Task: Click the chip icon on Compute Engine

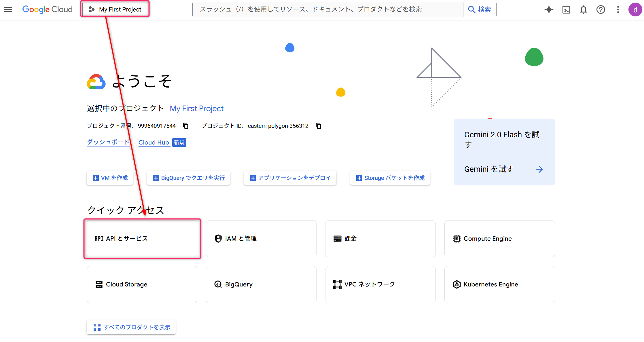Action: click(457, 239)
